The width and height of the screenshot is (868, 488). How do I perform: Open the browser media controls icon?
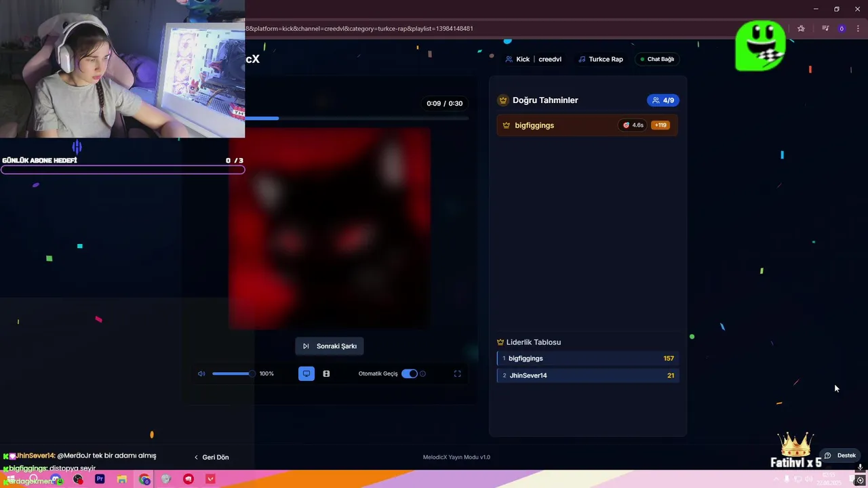pyautogui.click(x=825, y=28)
